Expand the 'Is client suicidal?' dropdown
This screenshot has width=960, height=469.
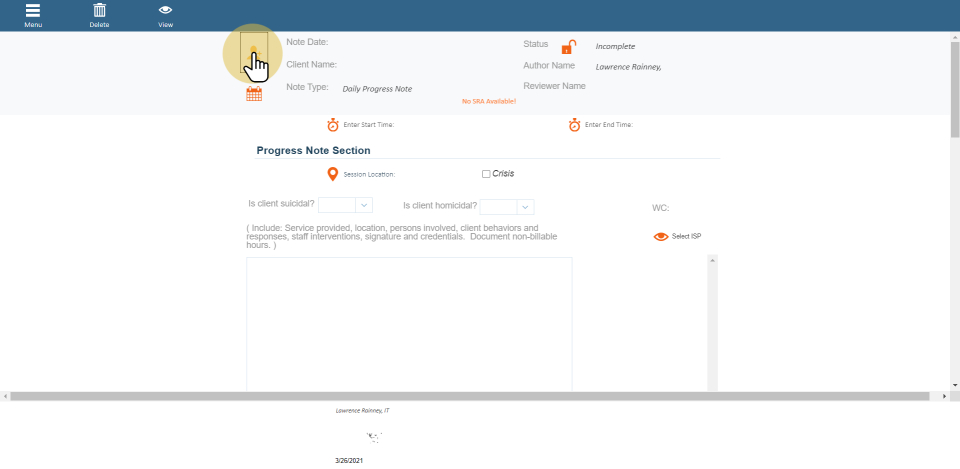point(364,205)
